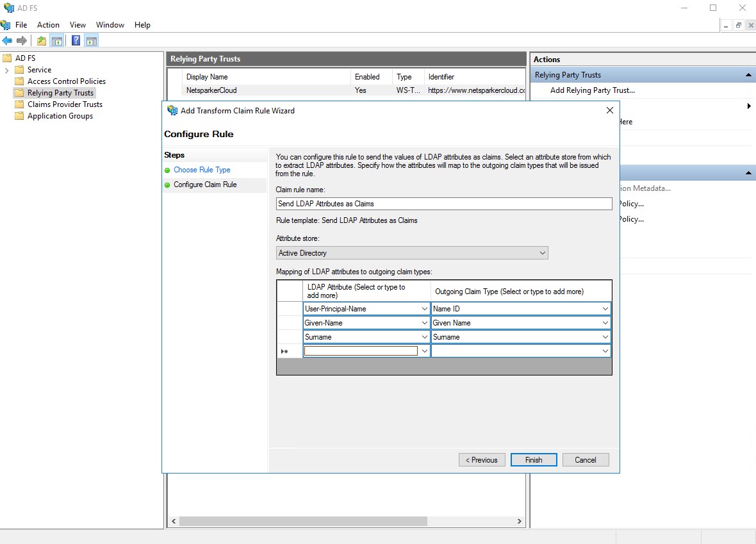The height and width of the screenshot is (544, 756).
Task: Open Help via the question mark icon
Action: coord(76,41)
